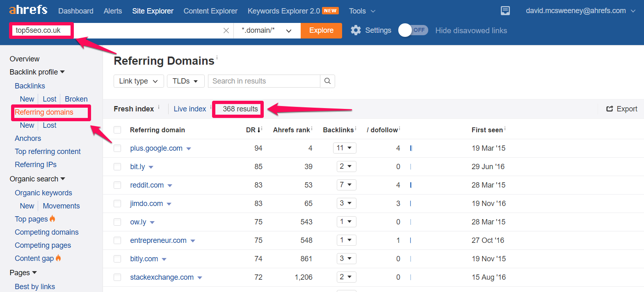Open the Settings gear icon
The height and width of the screenshot is (292, 644).
(356, 30)
